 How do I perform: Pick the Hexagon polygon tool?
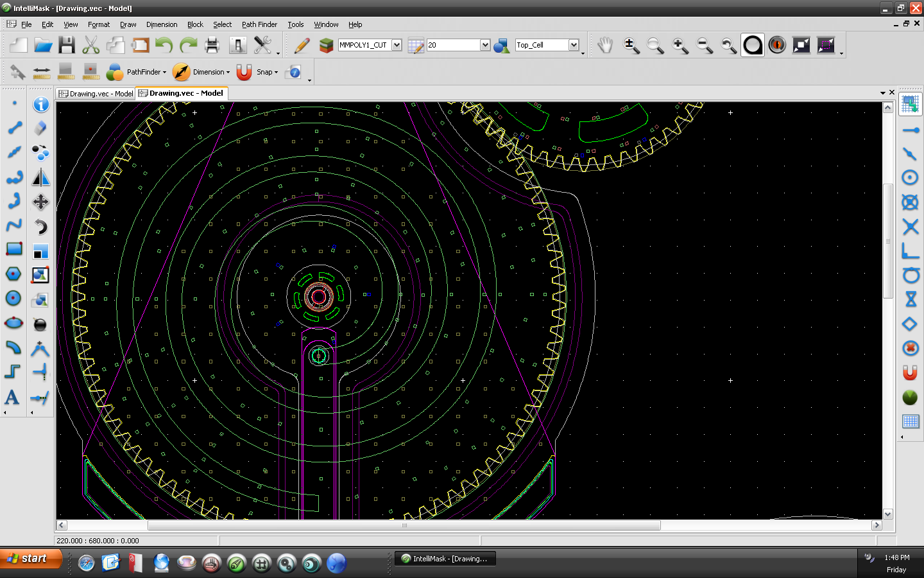click(13, 274)
